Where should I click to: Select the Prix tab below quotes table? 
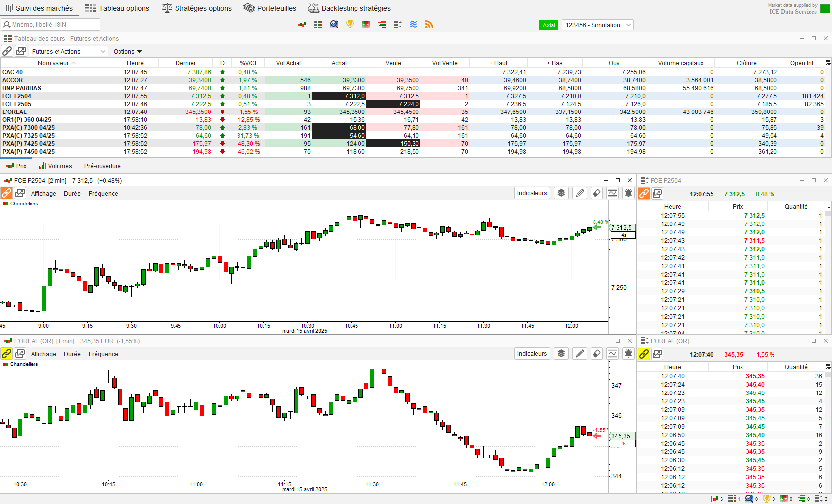tap(16, 166)
